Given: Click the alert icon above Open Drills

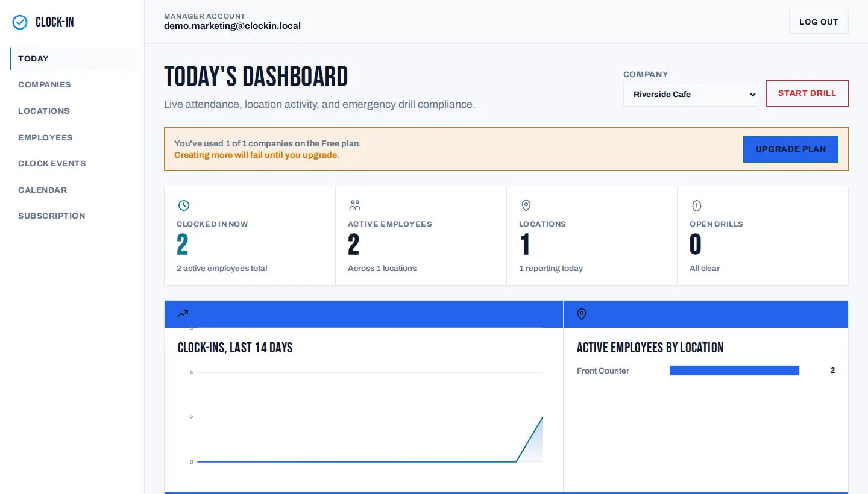Looking at the screenshot, I should pyautogui.click(x=697, y=205).
